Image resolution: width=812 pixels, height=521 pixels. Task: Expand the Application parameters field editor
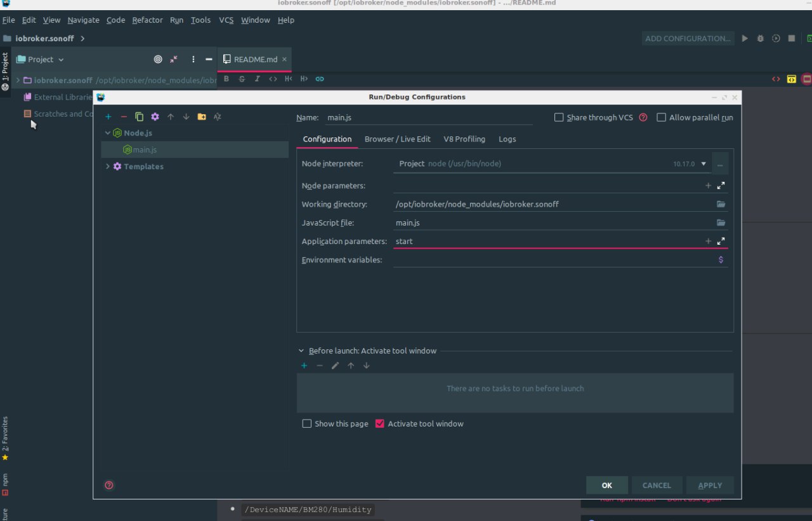tap(721, 241)
